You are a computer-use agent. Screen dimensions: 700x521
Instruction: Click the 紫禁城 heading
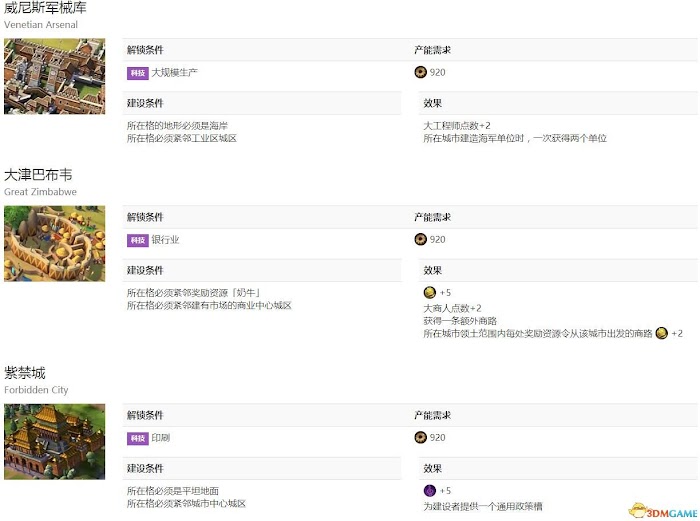click(x=25, y=373)
